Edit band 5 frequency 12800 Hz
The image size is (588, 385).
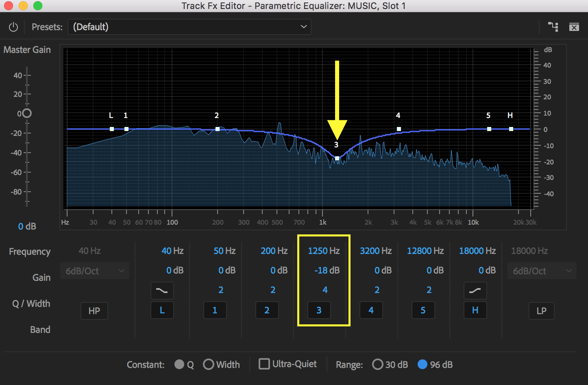(425, 251)
